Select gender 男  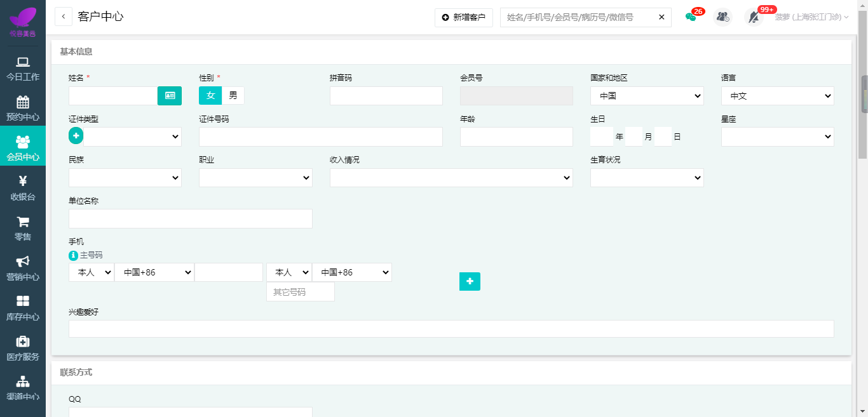pos(233,95)
